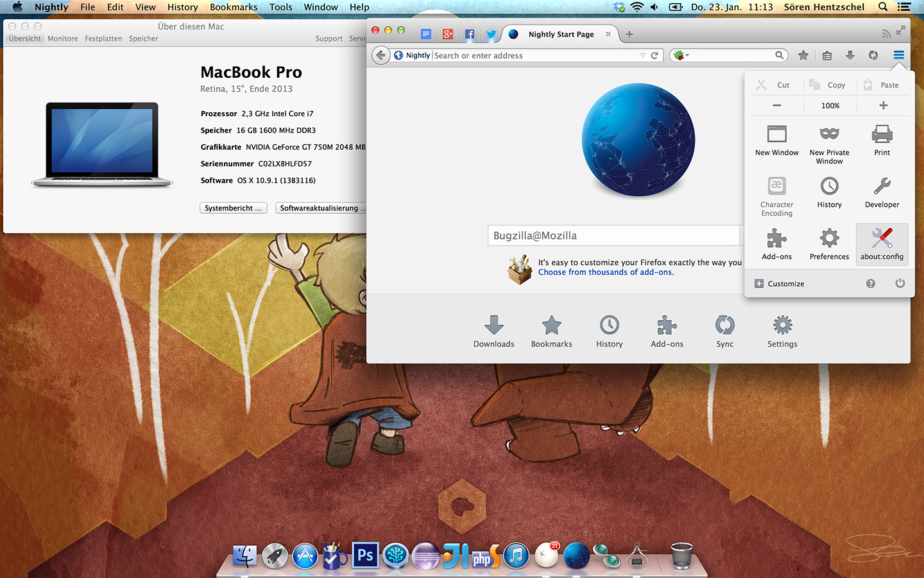
Task: Switch to the pinned Facebook tab
Action: coord(470,34)
